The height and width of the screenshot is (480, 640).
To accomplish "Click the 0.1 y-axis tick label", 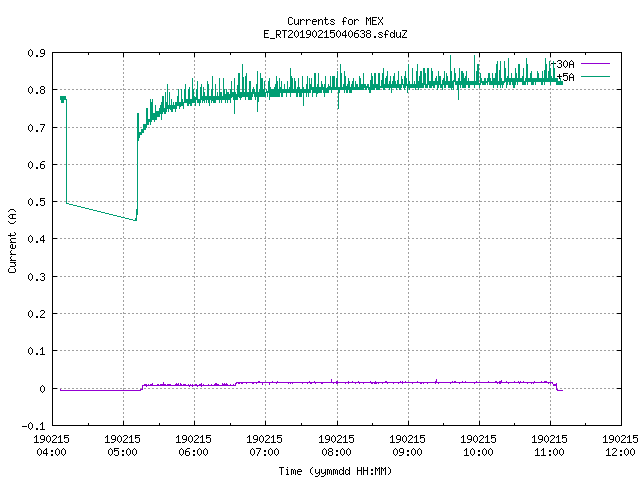I will 36,351.
